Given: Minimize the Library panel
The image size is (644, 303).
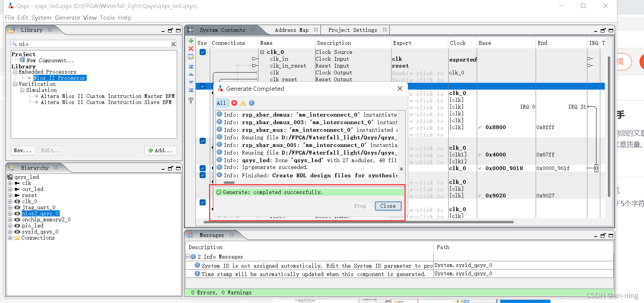Looking at the screenshot, I should [163, 31].
